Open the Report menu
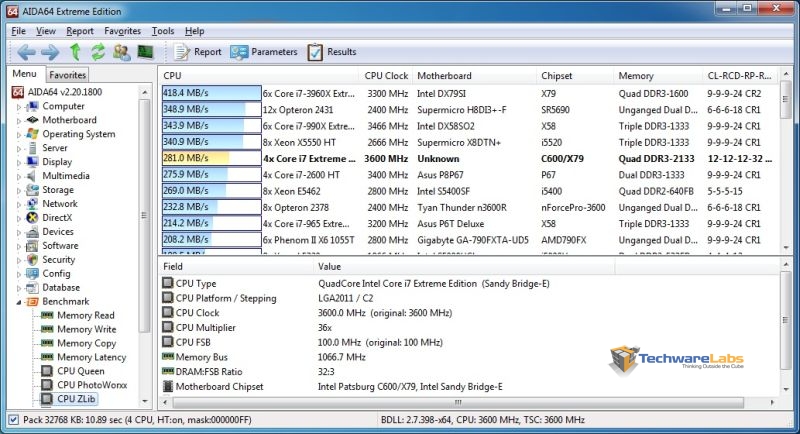Viewport: 800px width, 434px height. pos(80,31)
